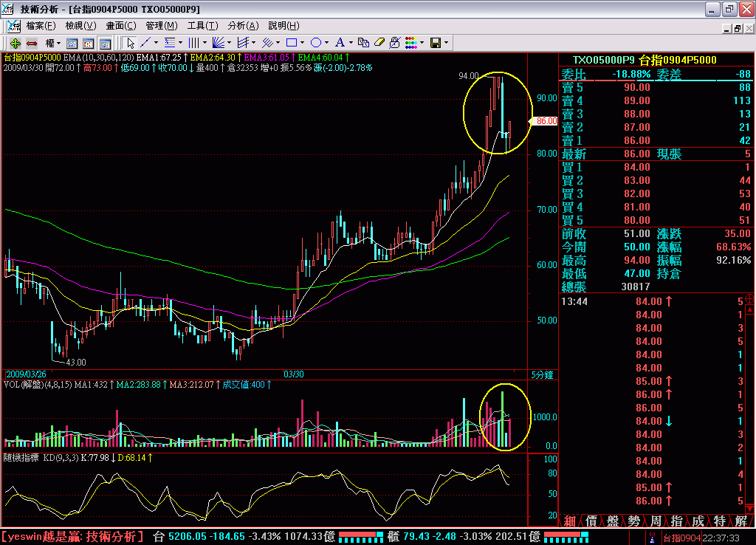Click the 委比 -18.88% header

pos(605,75)
